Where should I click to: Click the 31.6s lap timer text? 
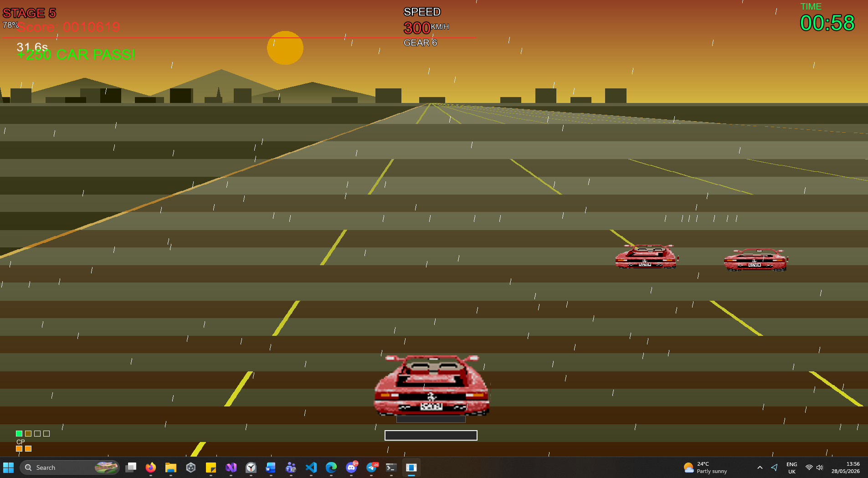(32, 46)
